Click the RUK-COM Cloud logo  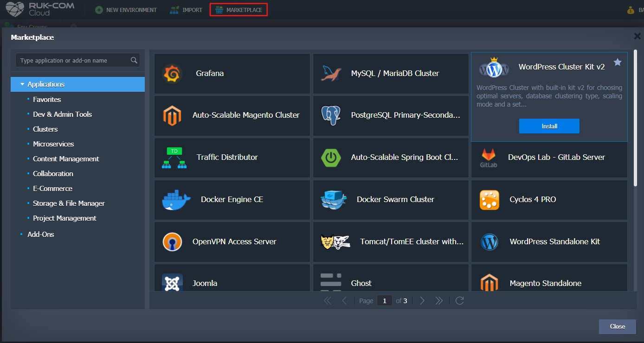[x=39, y=9]
